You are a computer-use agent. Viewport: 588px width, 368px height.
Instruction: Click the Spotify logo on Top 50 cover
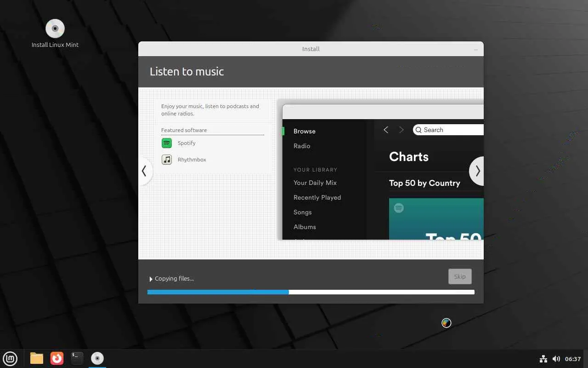(x=399, y=208)
